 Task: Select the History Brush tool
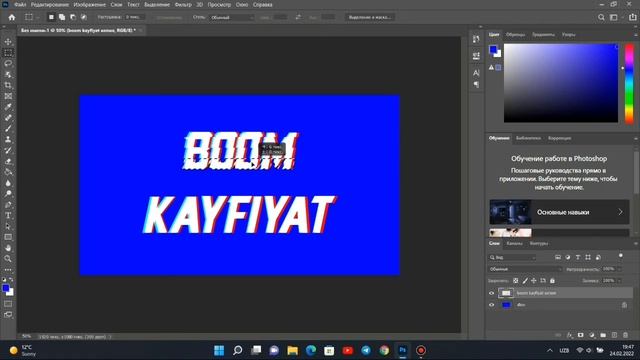(8, 150)
